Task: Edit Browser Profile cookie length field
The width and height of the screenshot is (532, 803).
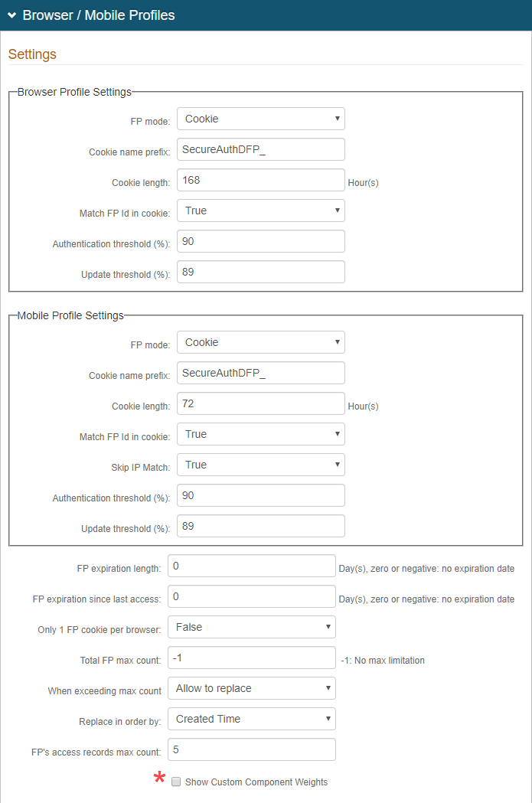Action: click(x=260, y=180)
